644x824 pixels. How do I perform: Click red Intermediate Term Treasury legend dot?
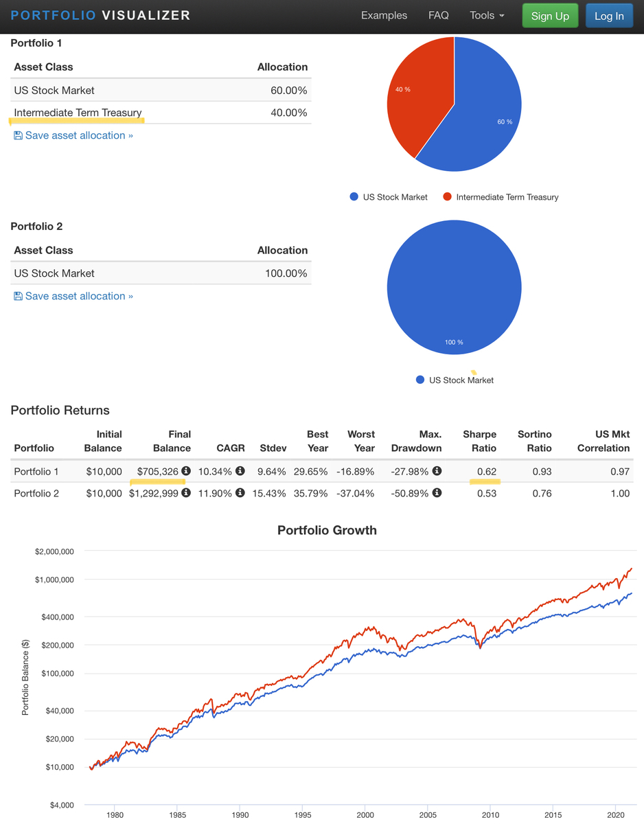point(448,197)
